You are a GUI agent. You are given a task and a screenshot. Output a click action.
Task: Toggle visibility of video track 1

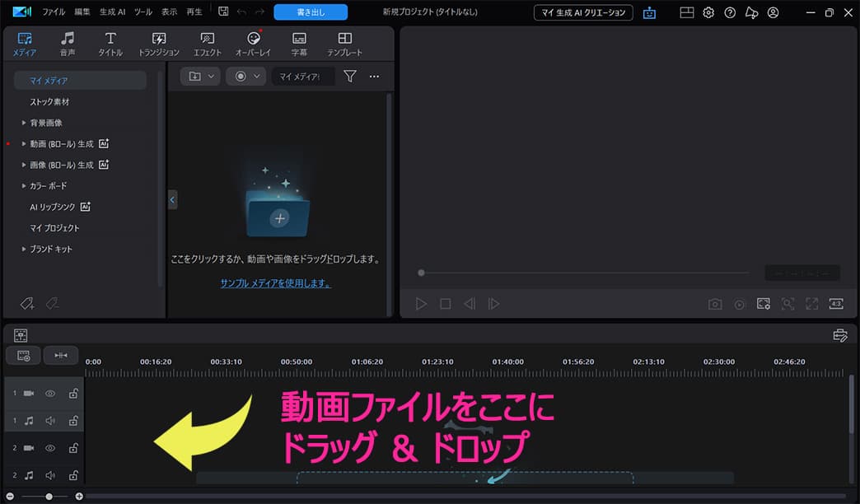(x=50, y=393)
